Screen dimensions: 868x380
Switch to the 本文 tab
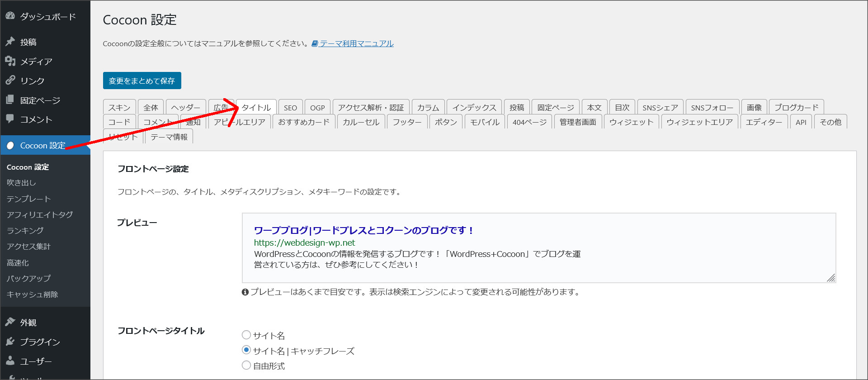(594, 107)
